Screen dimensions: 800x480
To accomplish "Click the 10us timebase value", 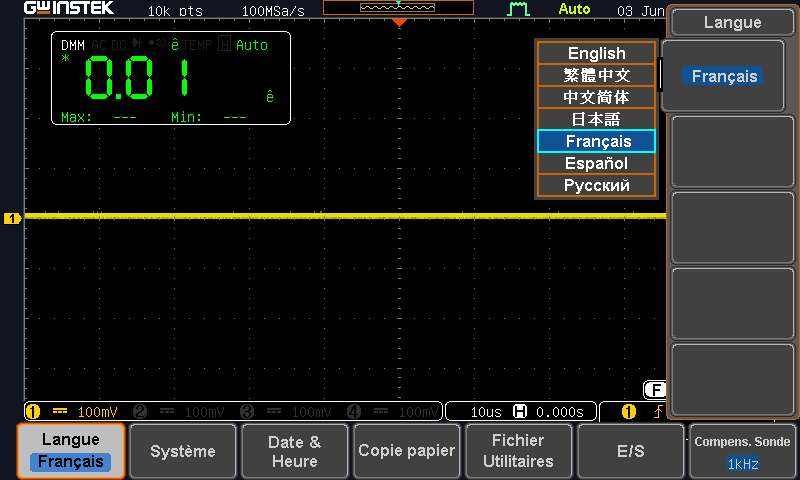I will [x=486, y=412].
